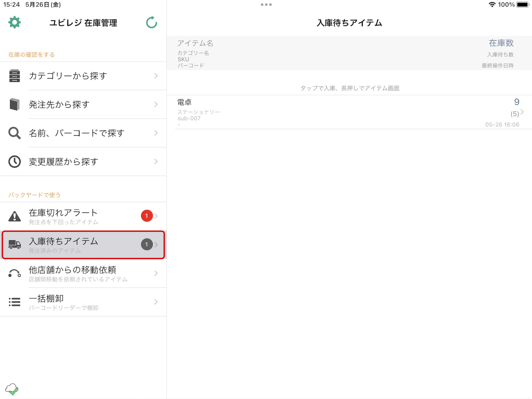Tap the list icon beside 一括棚卸
The width and height of the screenshot is (532, 399).
point(14,302)
